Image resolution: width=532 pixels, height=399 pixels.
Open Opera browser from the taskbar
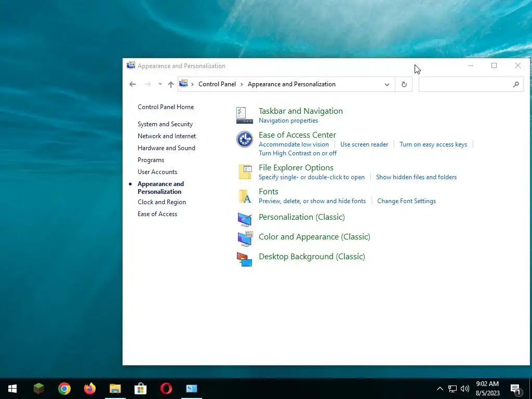(x=166, y=389)
